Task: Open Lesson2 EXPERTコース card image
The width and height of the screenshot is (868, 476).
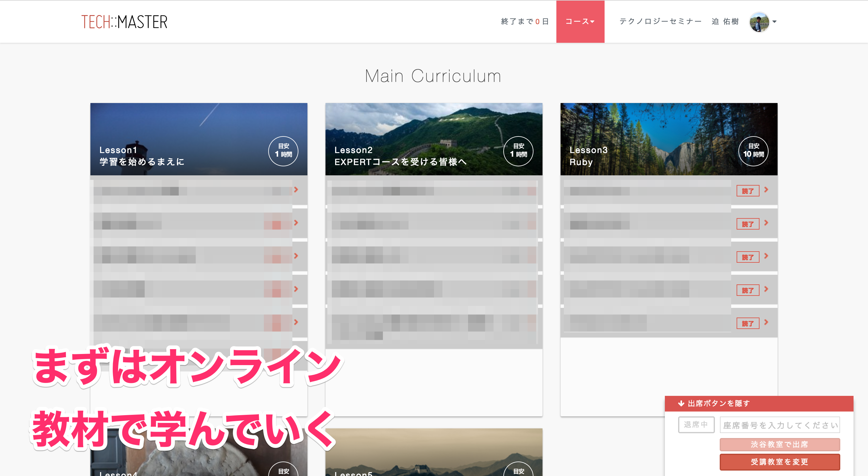Action: pyautogui.click(x=434, y=139)
